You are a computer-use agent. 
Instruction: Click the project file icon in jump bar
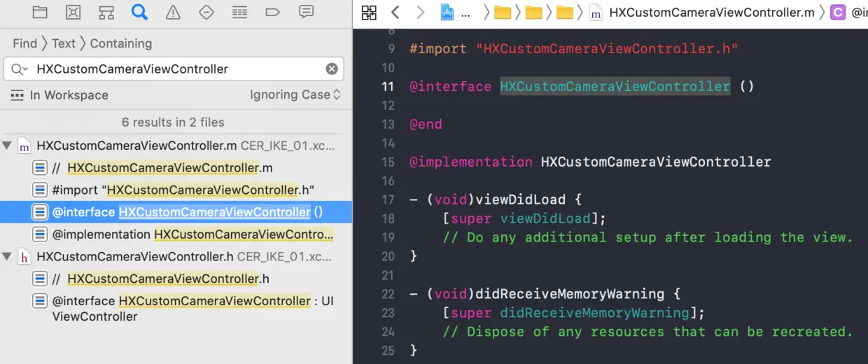click(446, 12)
